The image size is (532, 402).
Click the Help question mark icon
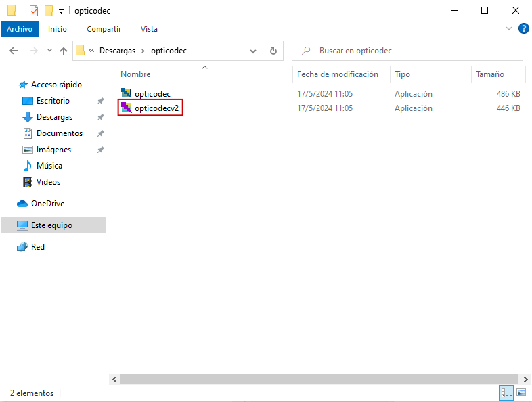pyautogui.click(x=523, y=28)
